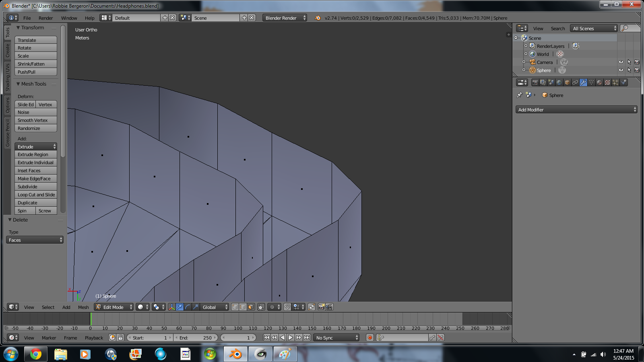Open the Mesh menu in 3D view header
The width and height of the screenshot is (644, 362).
(x=83, y=307)
